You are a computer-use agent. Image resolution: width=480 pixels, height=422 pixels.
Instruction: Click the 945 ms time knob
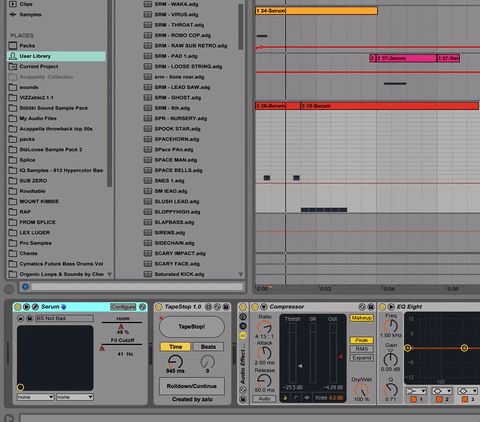[x=175, y=362]
